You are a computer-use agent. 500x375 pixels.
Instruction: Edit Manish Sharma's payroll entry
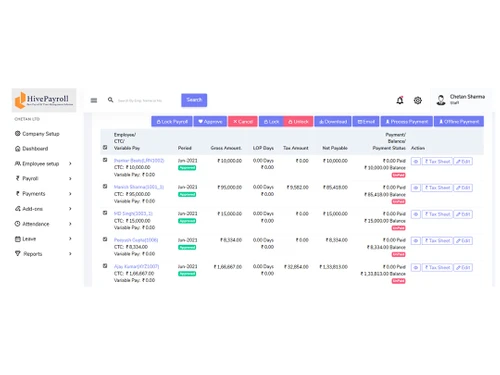coord(463,188)
